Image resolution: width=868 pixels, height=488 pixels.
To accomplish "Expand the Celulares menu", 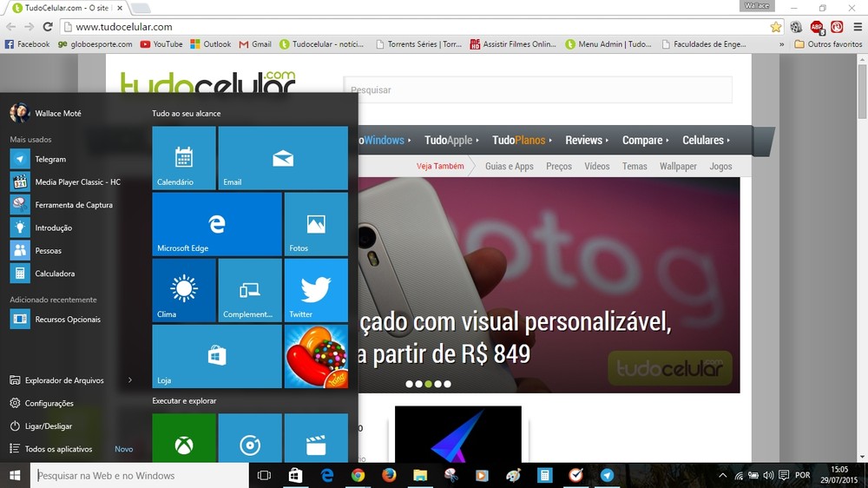I will point(706,140).
